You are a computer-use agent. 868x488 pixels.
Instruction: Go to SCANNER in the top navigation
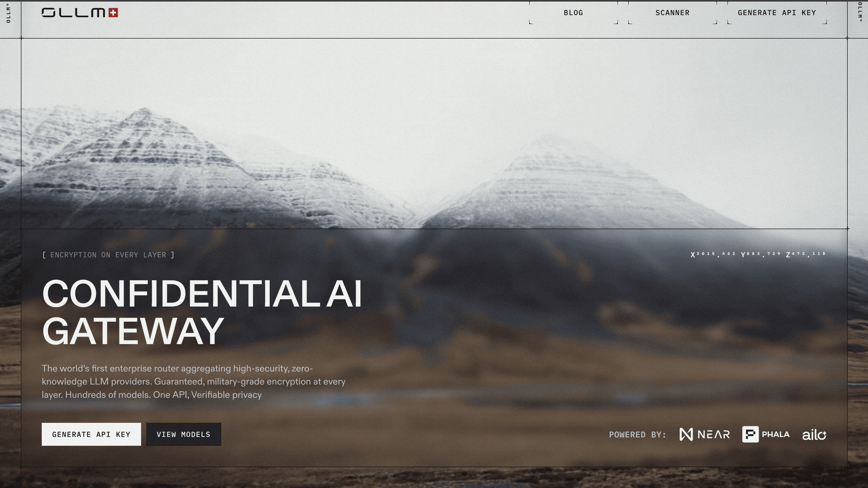tap(672, 13)
